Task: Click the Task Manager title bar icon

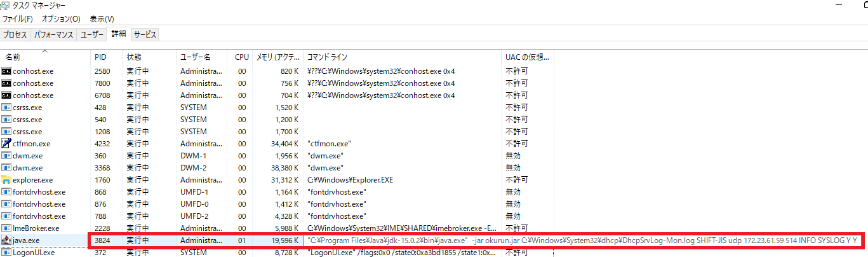Action: [x=4, y=5]
